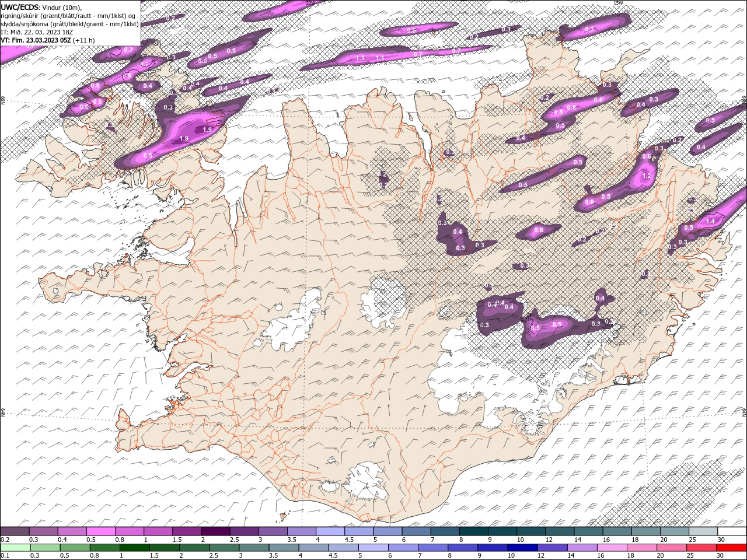
Task: Select the rain-scale swatch starting at 25
Action: (x=701, y=548)
